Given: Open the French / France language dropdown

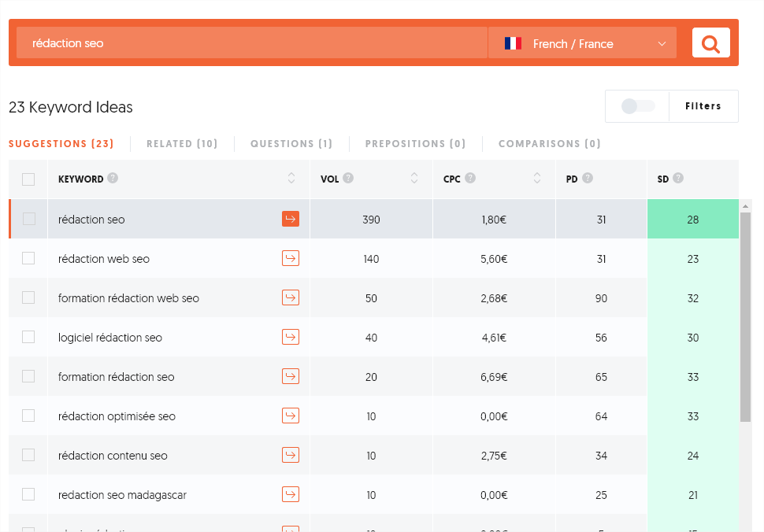Looking at the screenshot, I should pos(583,43).
